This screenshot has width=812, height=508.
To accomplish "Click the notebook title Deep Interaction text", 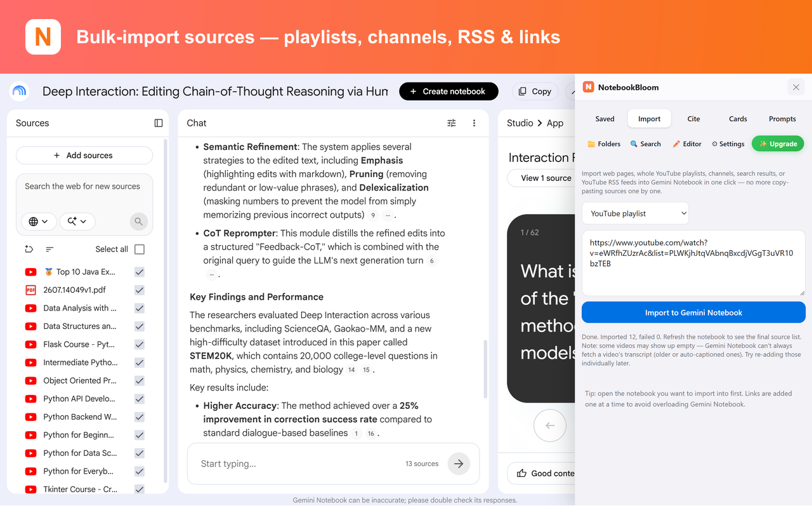I will 215,91.
